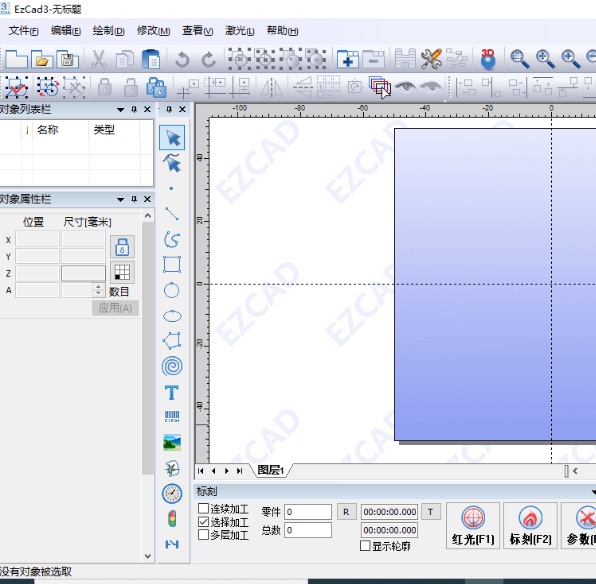Click the Redo arrow icon
Screen dimensions: 596x584
coord(208,60)
